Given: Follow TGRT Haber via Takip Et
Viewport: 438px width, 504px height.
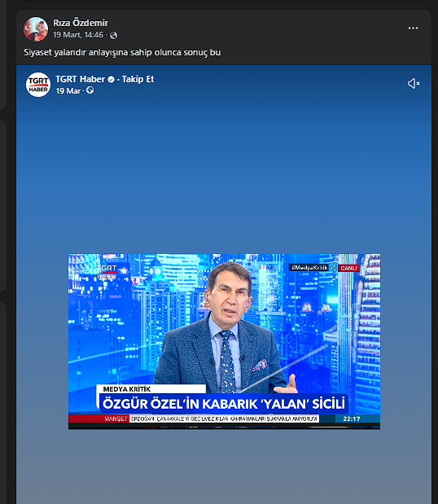Looking at the screenshot, I should pyautogui.click(x=138, y=79).
